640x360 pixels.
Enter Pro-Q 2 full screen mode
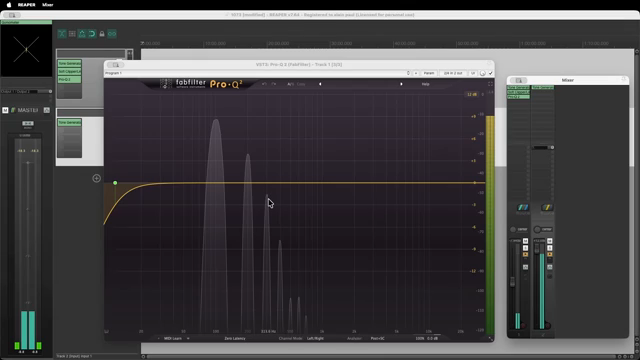[490, 84]
